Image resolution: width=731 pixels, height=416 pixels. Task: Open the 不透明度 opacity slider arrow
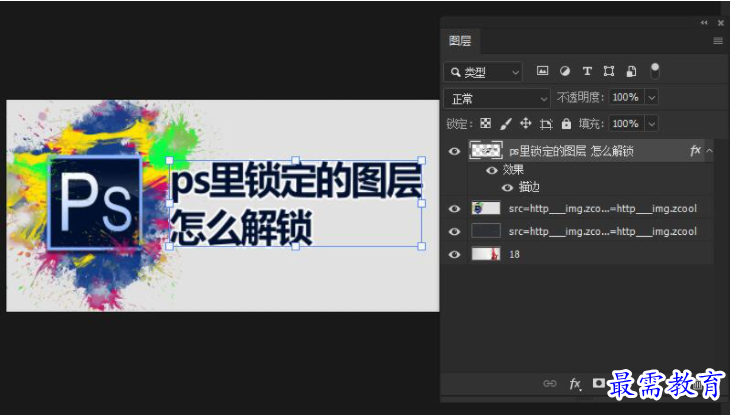tap(652, 97)
